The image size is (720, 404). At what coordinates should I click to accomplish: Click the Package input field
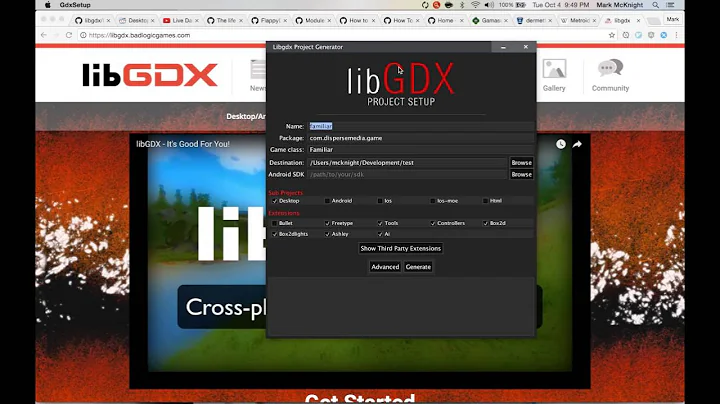pyautogui.click(x=421, y=138)
